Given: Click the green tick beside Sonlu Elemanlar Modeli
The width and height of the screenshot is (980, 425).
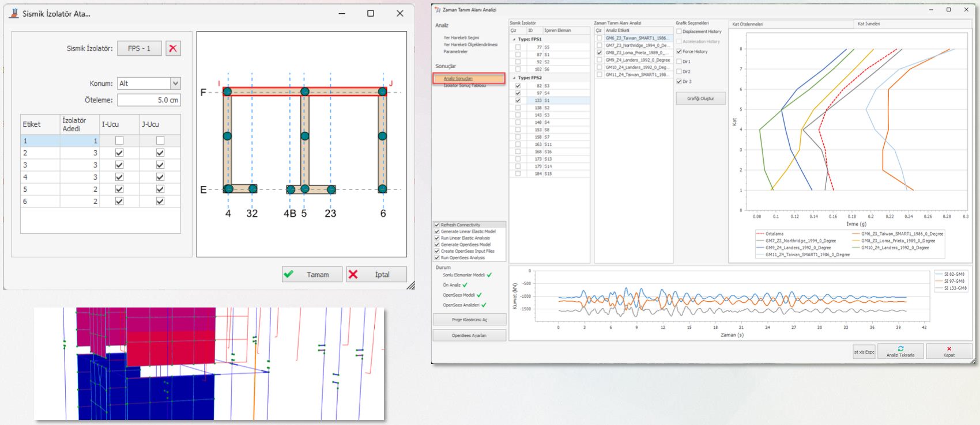Looking at the screenshot, I should coord(489,275).
